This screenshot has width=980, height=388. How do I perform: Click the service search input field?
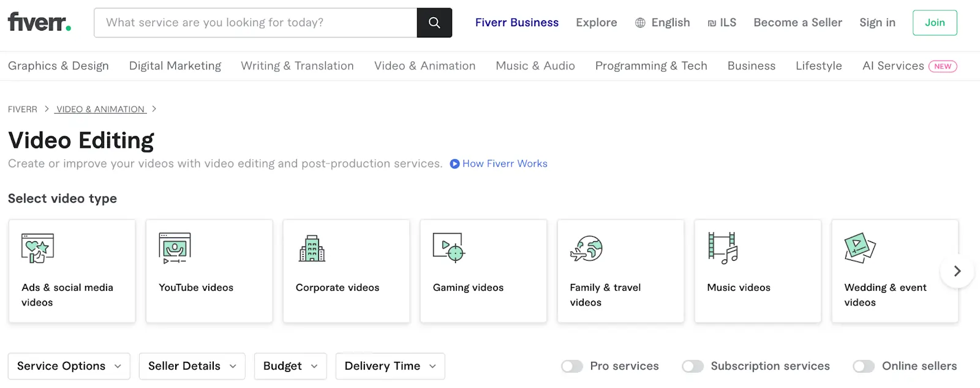click(x=255, y=23)
